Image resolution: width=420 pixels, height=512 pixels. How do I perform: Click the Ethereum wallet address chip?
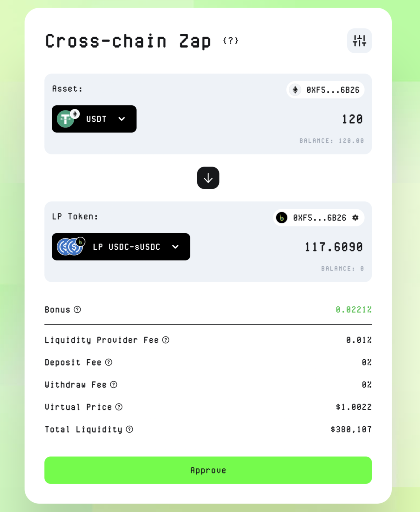326,90
